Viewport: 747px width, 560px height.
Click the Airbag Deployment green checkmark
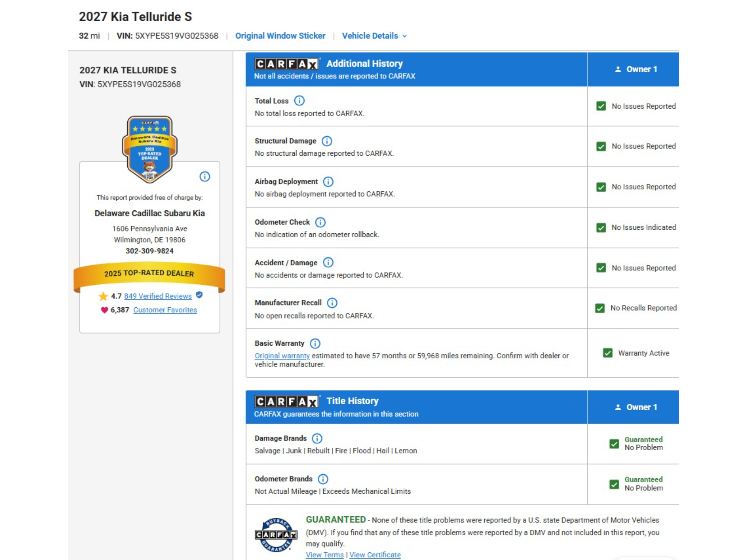601,187
